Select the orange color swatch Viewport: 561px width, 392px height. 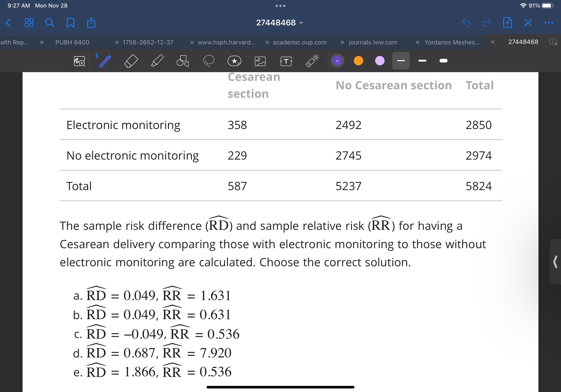[x=358, y=60]
